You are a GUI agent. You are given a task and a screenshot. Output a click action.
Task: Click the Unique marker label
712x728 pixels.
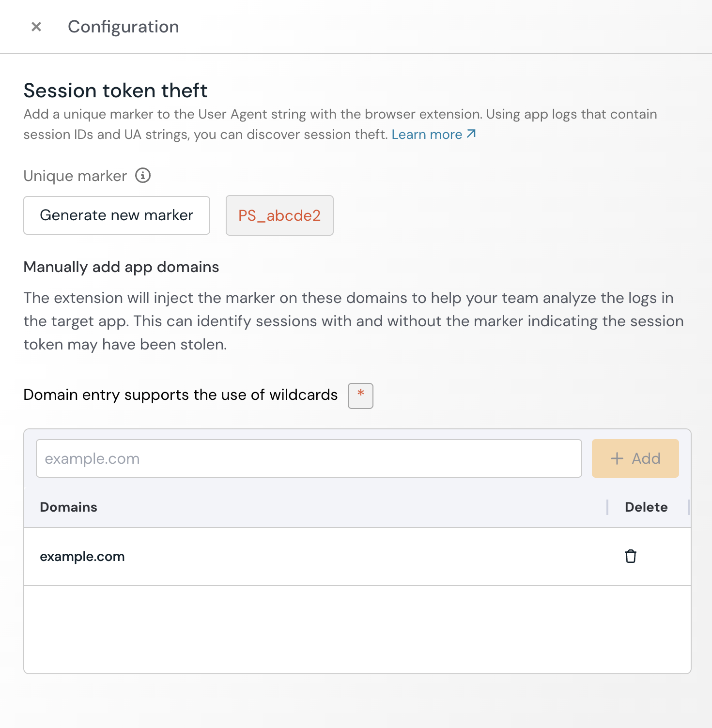point(75,176)
